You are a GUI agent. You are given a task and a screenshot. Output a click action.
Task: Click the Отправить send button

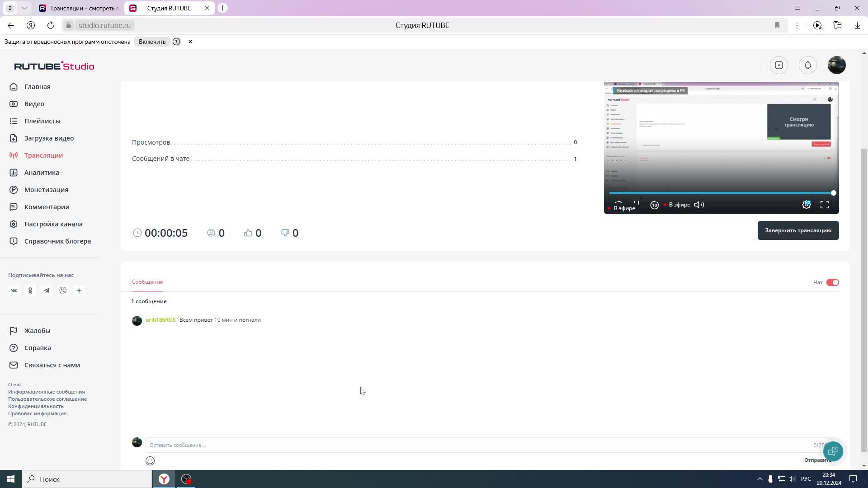(x=817, y=460)
